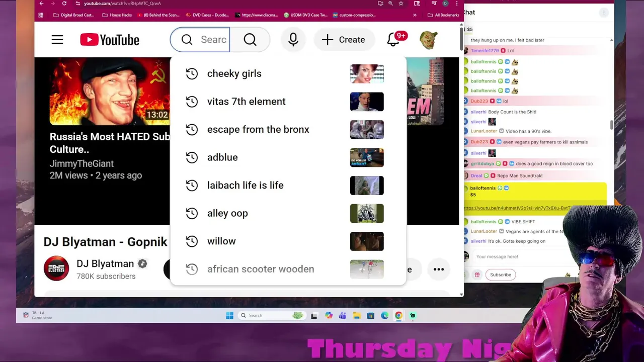Open the Russia's Most HATED Subculture video thumbnail

[110, 91]
